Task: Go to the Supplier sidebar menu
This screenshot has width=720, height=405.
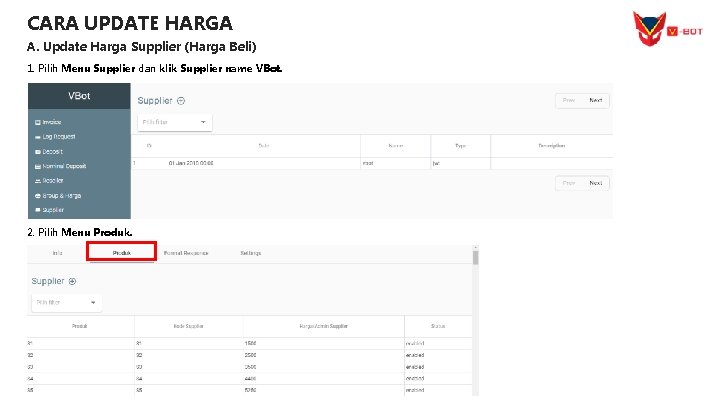Action: coord(49,210)
